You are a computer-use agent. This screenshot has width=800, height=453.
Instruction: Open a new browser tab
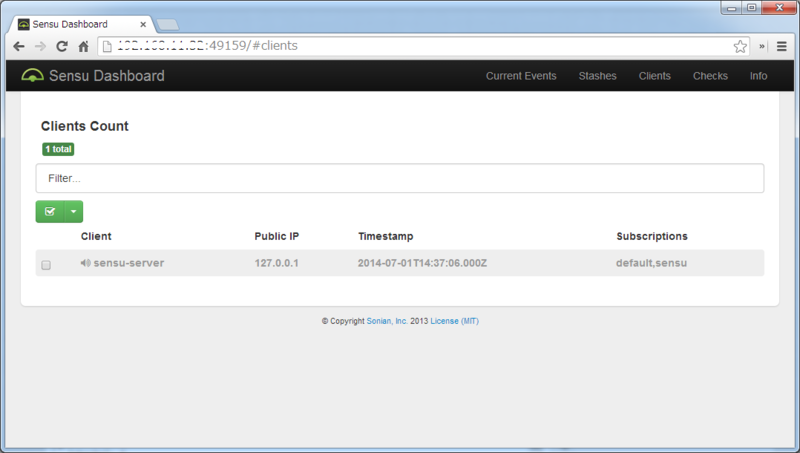click(167, 24)
